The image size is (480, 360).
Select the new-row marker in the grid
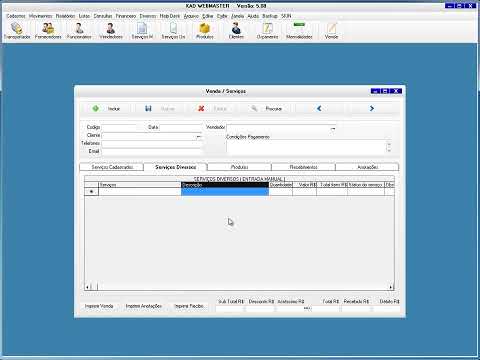pyautogui.click(x=91, y=192)
